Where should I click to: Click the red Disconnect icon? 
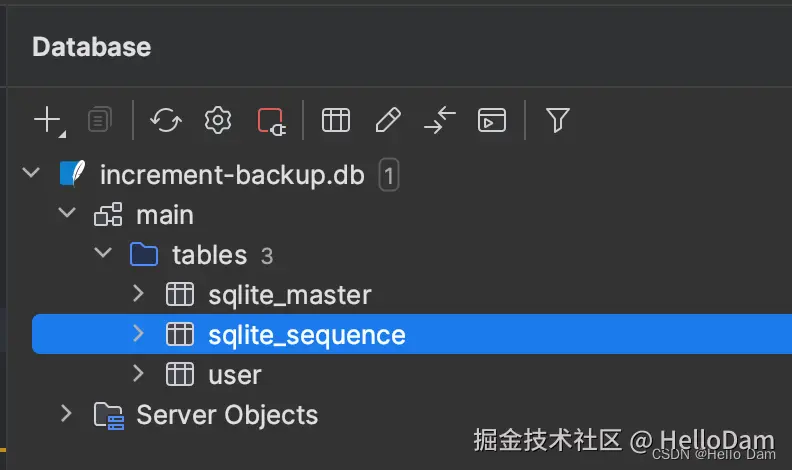(x=271, y=122)
